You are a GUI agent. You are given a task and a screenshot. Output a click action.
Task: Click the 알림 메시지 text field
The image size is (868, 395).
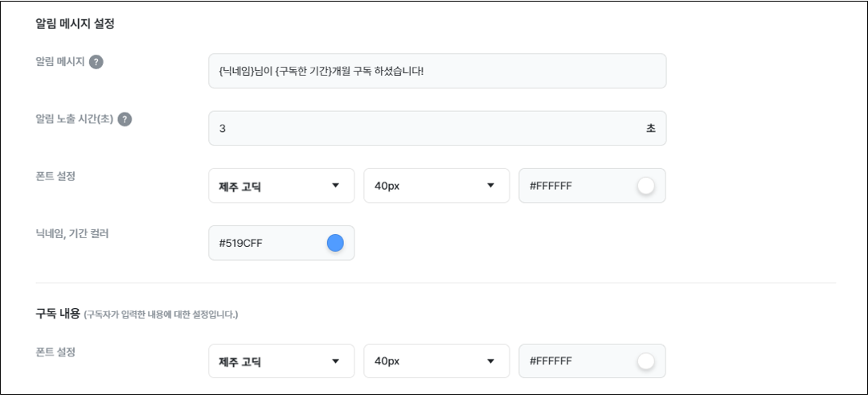pyautogui.click(x=437, y=71)
